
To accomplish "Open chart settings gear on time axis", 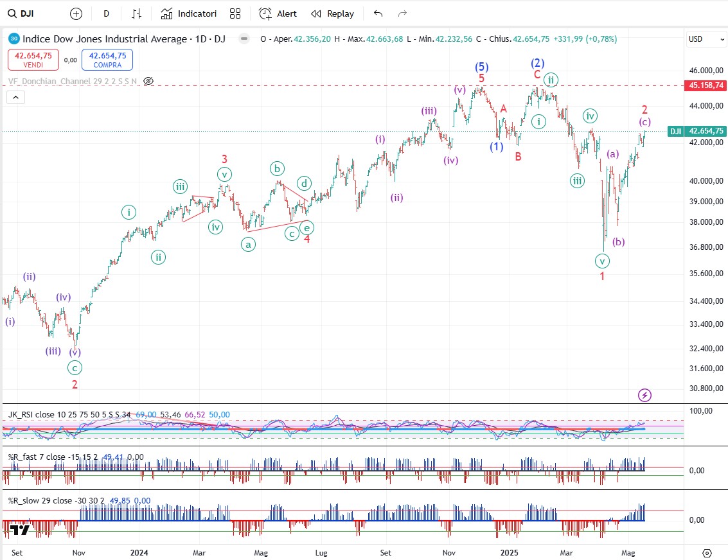I will (x=707, y=553).
